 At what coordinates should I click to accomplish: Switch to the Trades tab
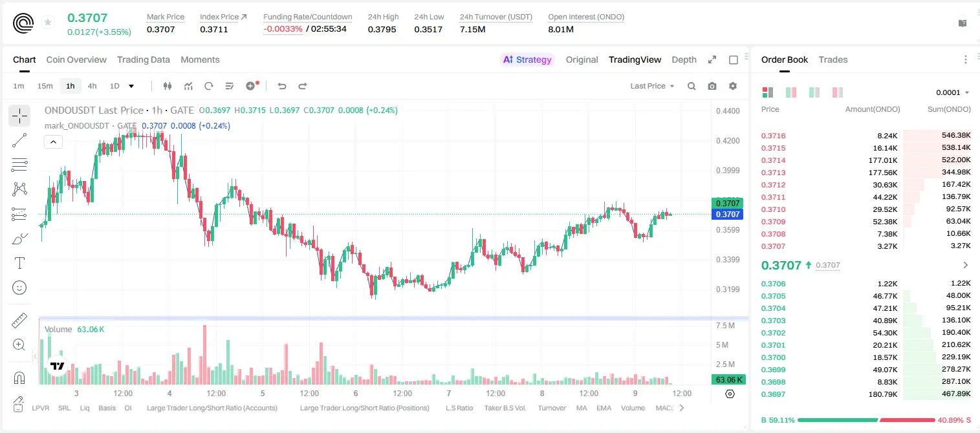(833, 59)
